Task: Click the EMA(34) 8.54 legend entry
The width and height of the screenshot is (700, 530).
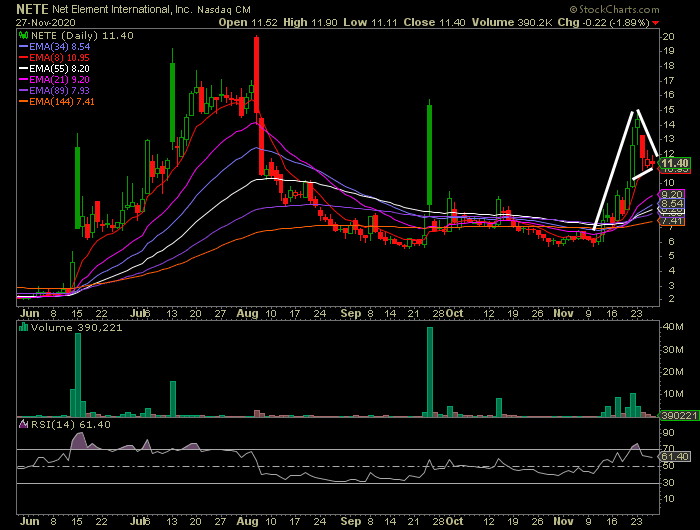Action: pyautogui.click(x=60, y=46)
